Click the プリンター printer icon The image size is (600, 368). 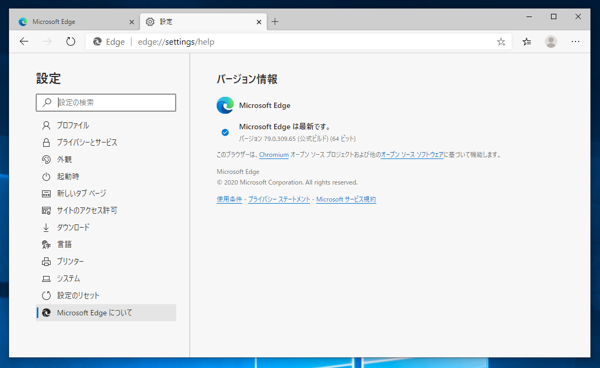pyautogui.click(x=46, y=262)
